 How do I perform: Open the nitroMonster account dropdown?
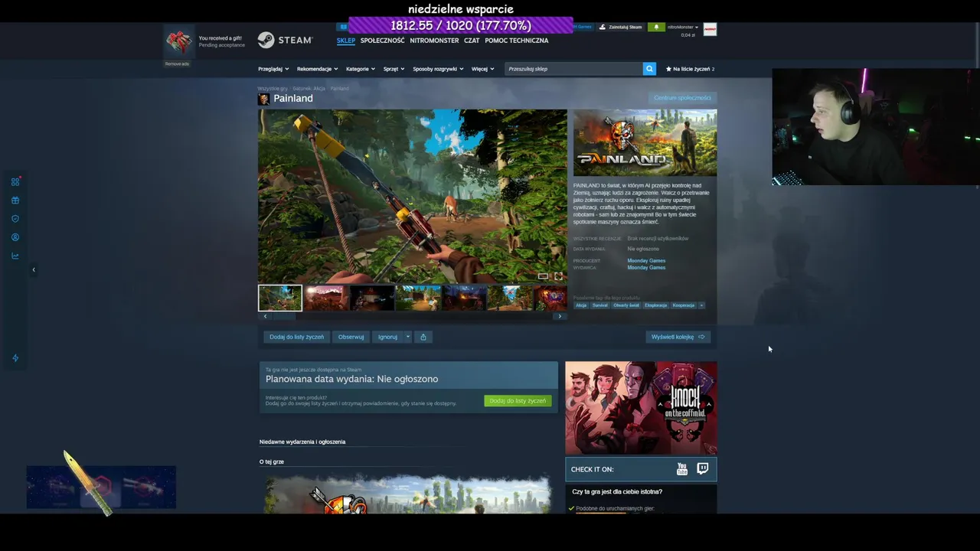(683, 27)
